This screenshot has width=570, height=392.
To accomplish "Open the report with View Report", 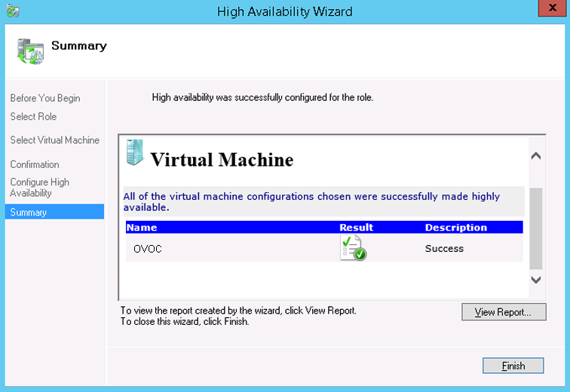I will (504, 312).
